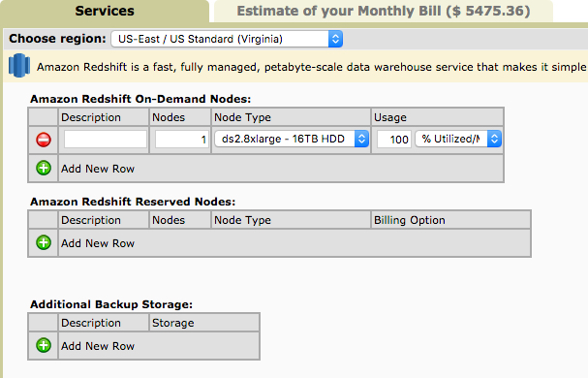This screenshot has width=588, height=378.
Task: Click Add New Row in On-Demand Nodes
Action: click(98, 169)
